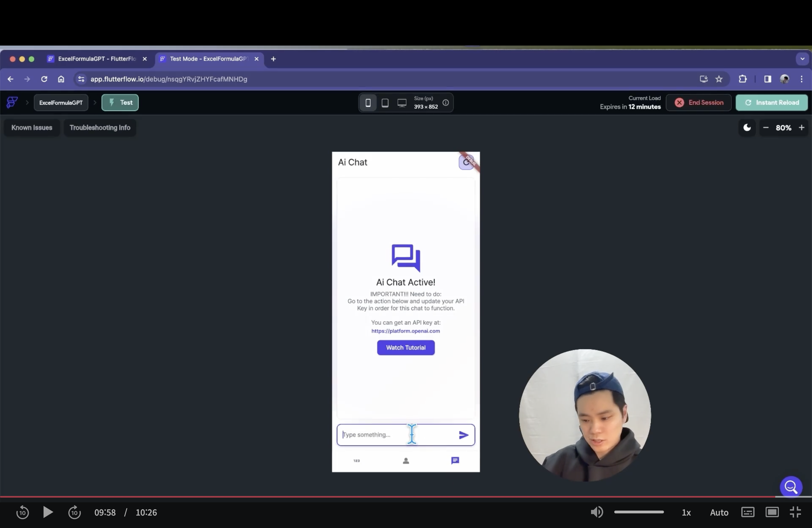Decrease zoom with the minus icon
Image resolution: width=812 pixels, height=528 pixels.
766,128
